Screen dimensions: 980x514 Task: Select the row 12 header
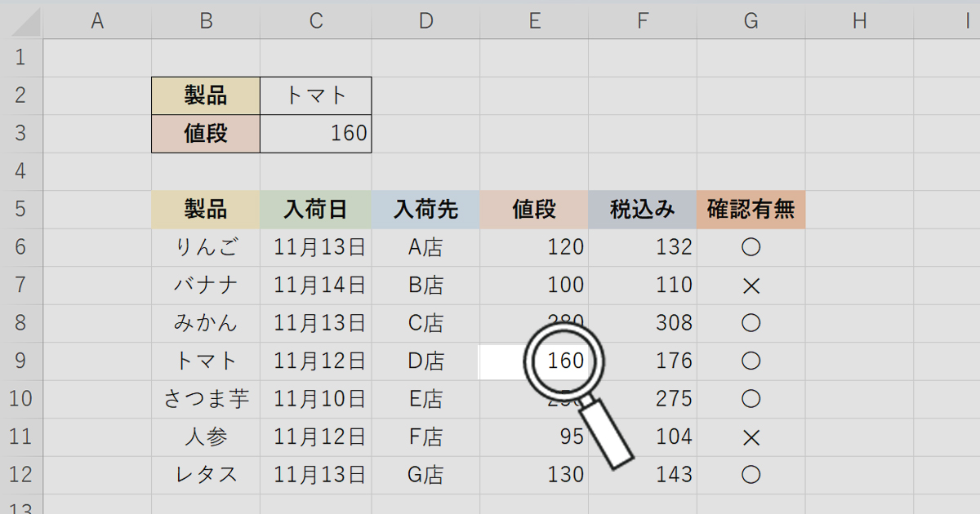pos(20,474)
